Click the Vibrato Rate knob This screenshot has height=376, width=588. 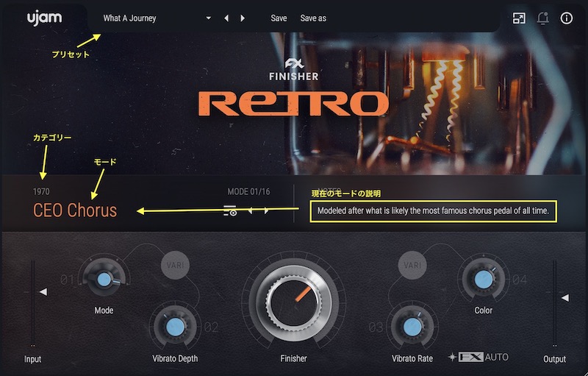tap(412, 327)
